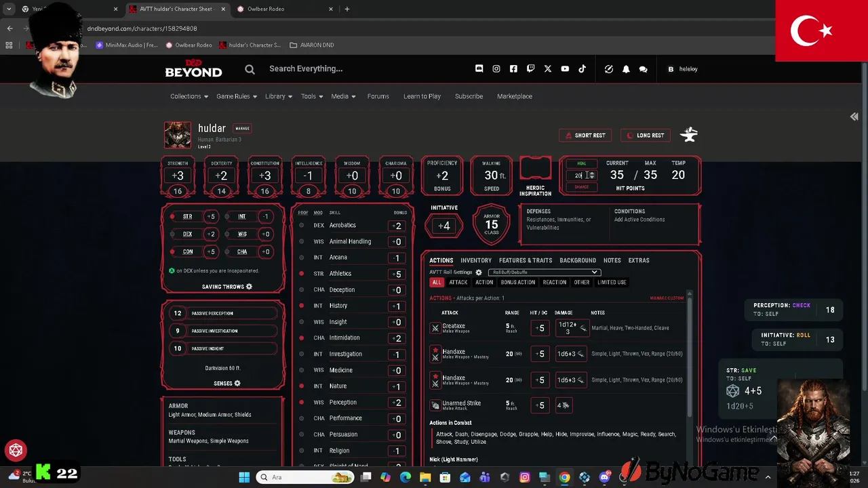Image resolution: width=868 pixels, height=488 pixels.
Task: Click Windows Start button on taskbar
Action: pos(244,477)
